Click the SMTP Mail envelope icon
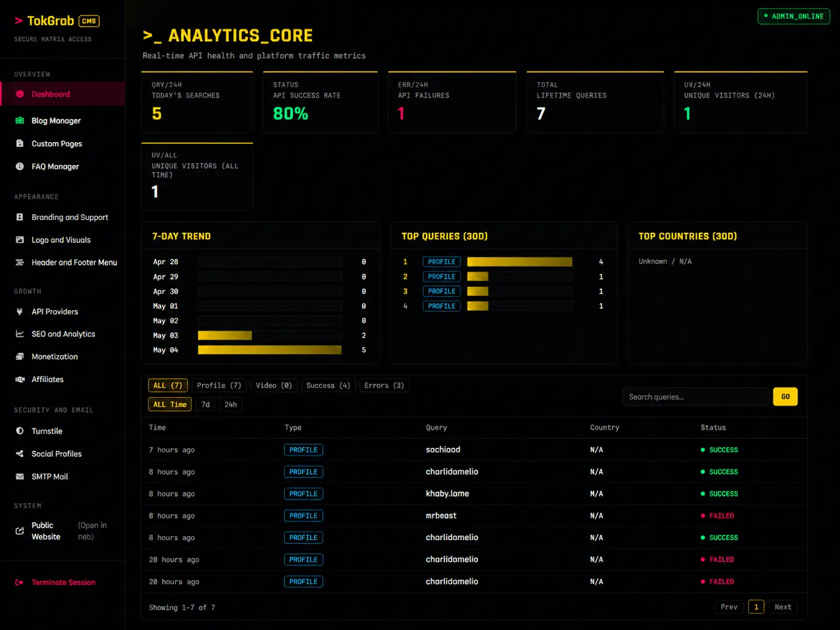840x630 pixels. coord(20,476)
